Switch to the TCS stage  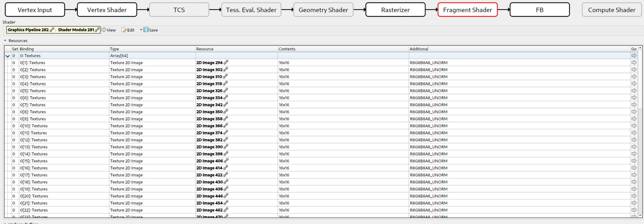point(179,10)
